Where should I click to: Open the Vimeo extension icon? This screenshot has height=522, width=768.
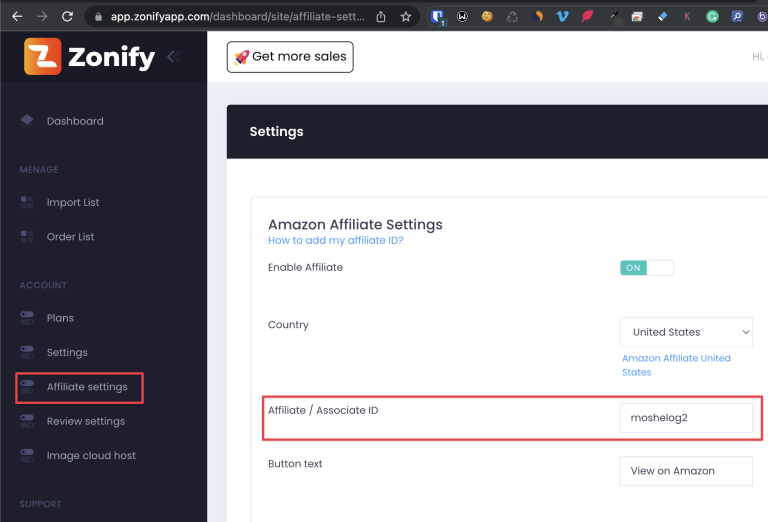[562, 17]
